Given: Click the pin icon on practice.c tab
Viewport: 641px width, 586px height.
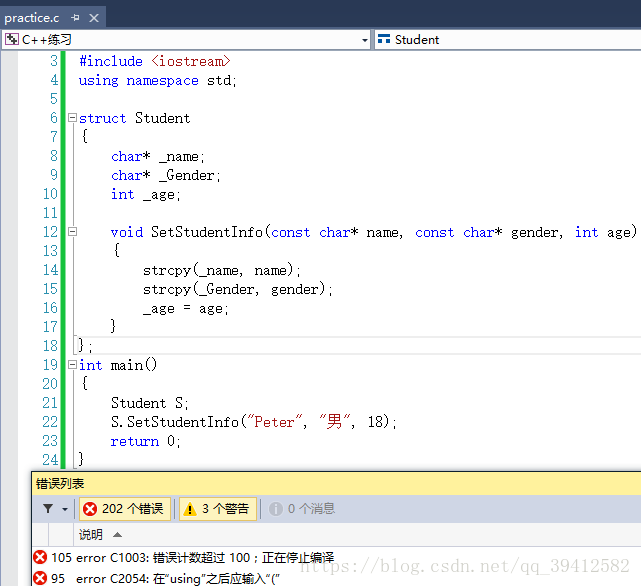Looking at the screenshot, I should [x=76, y=18].
